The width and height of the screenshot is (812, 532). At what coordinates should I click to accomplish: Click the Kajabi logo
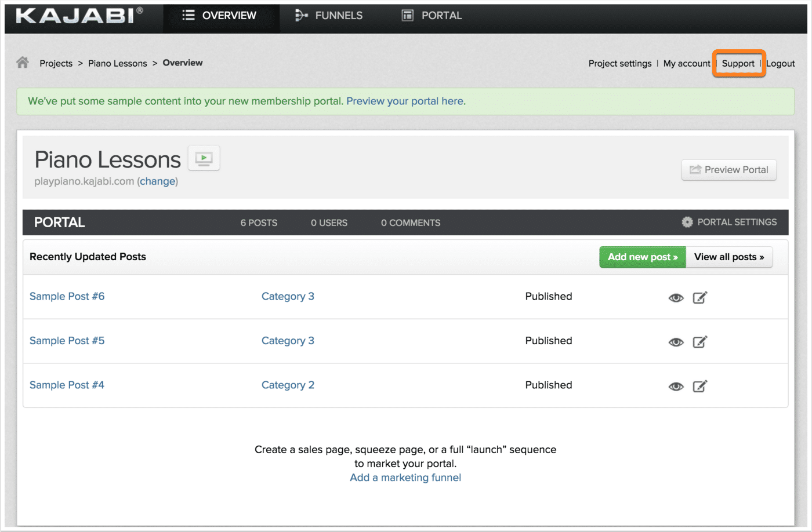click(x=79, y=16)
